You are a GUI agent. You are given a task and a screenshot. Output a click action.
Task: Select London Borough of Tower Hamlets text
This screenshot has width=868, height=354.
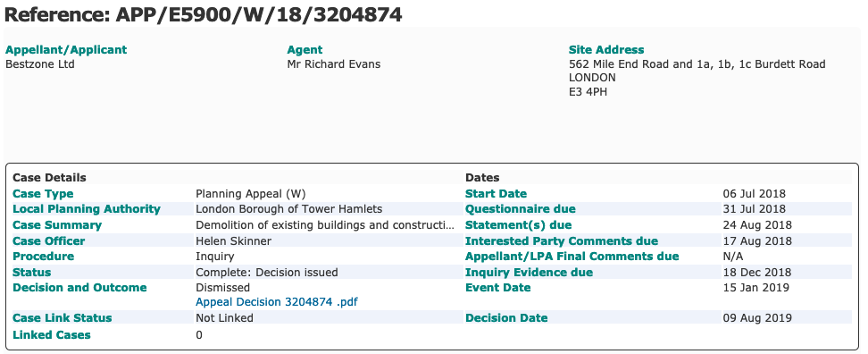[289, 209]
